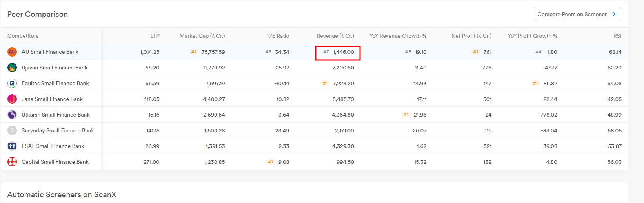Image resolution: width=644 pixels, height=203 pixels.
Task: Click the Suryoday Small Finance Bank logo
Action: 12,130
